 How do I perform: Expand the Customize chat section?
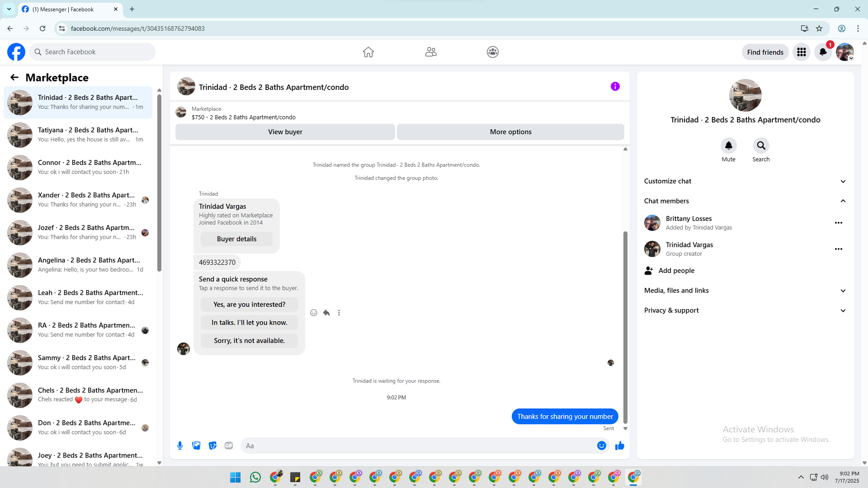coord(745,181)
